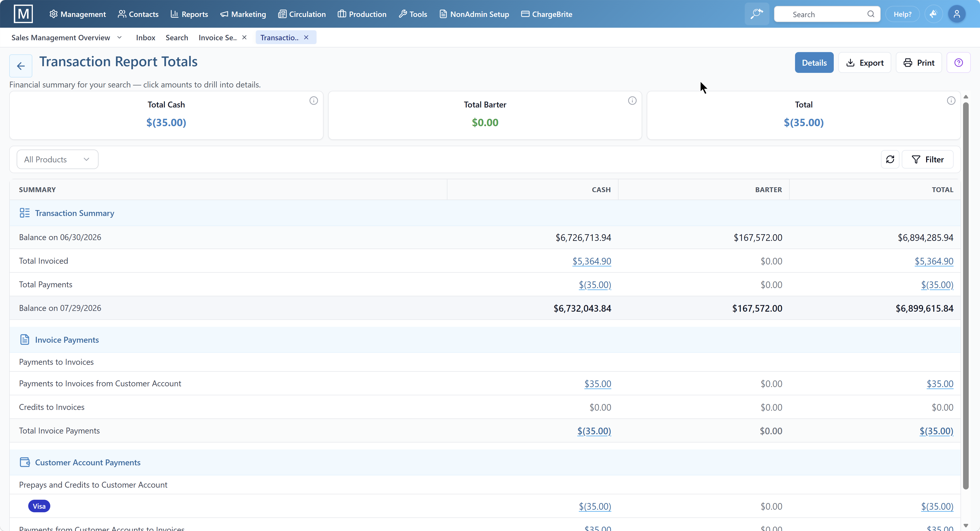980x531 pixels.
Task: Open the All Products dropdown
Action: point(57,159)
